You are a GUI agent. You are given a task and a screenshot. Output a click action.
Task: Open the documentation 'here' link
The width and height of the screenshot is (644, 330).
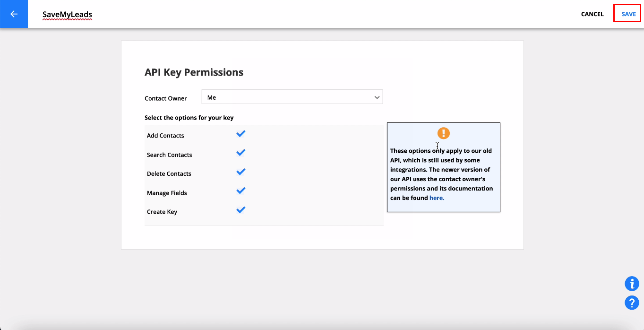pyautogui.click(x=437, y=198)
